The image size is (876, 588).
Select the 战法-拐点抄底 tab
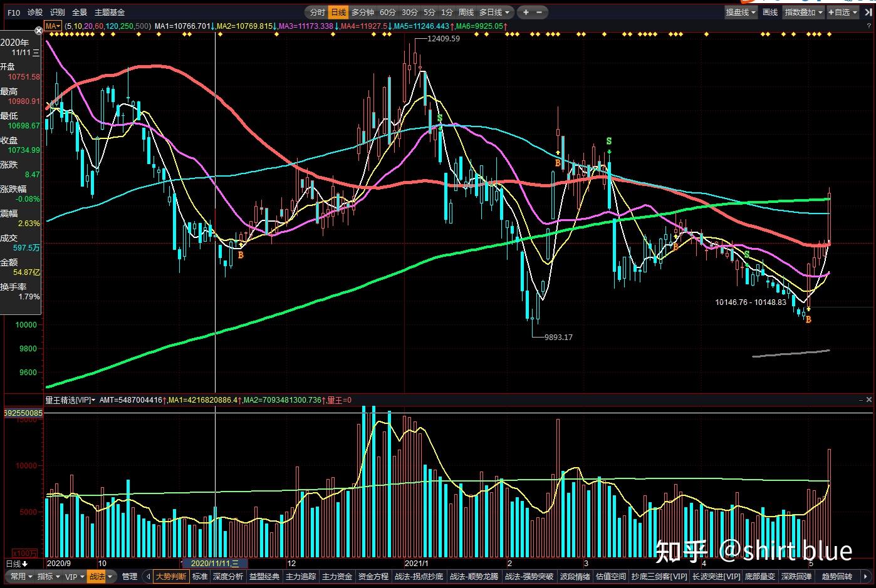pos(419,577)
